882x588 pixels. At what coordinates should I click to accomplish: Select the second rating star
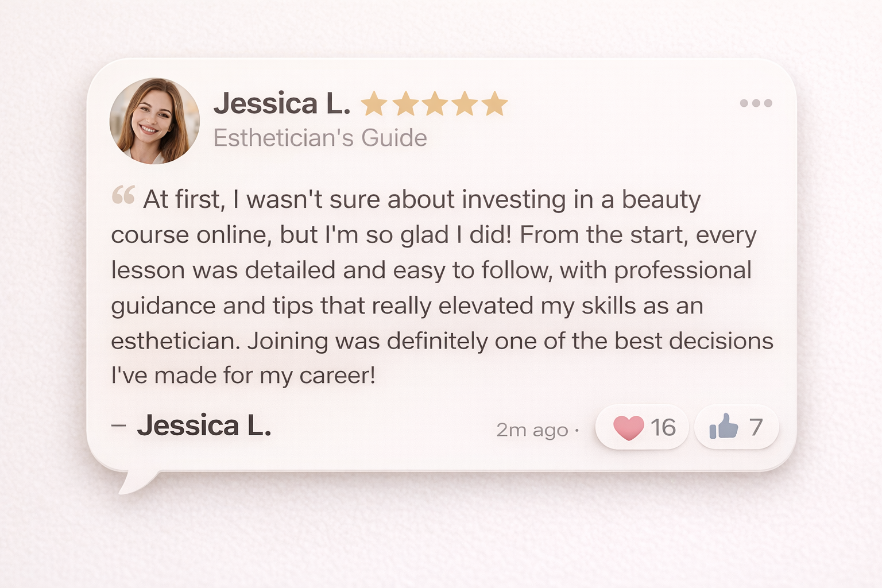pyautogui.click(x=405, y=104)
